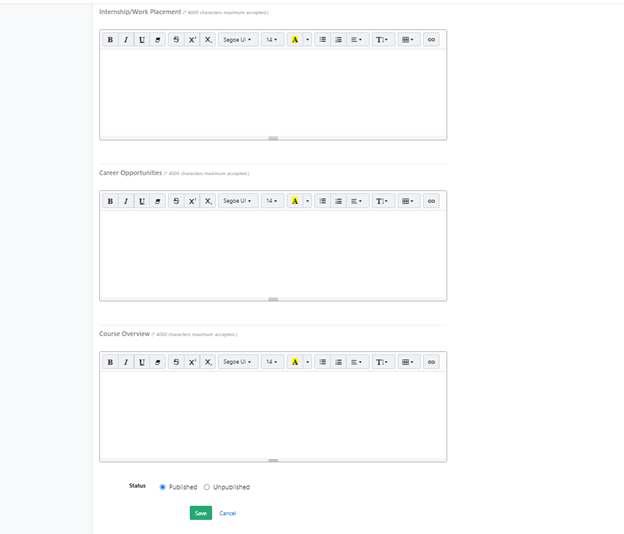Image resolution: width=624 pixels, height=534 pixels.
Task: Open Segoe UI font dropdown in Career Opportunities
Action: coord(238,201)
